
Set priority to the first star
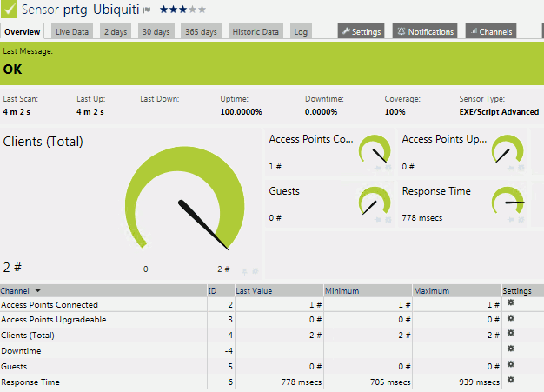point(164,10)
